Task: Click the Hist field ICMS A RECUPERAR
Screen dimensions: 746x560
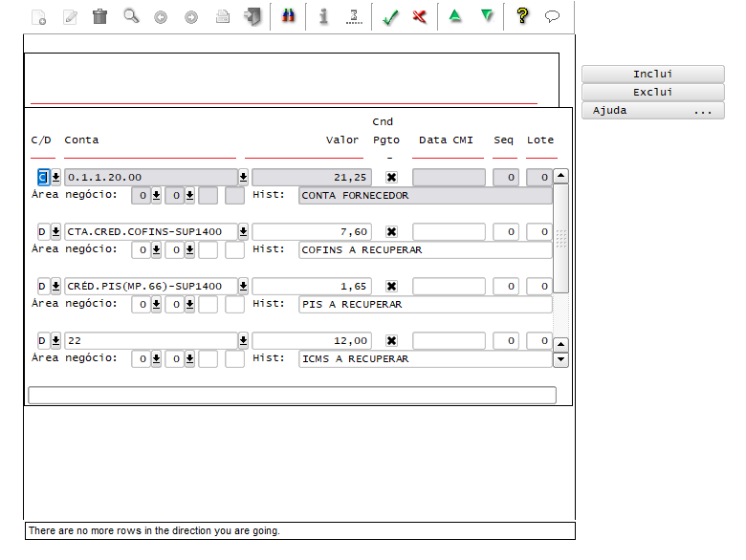Action: [x=426, y=359]
